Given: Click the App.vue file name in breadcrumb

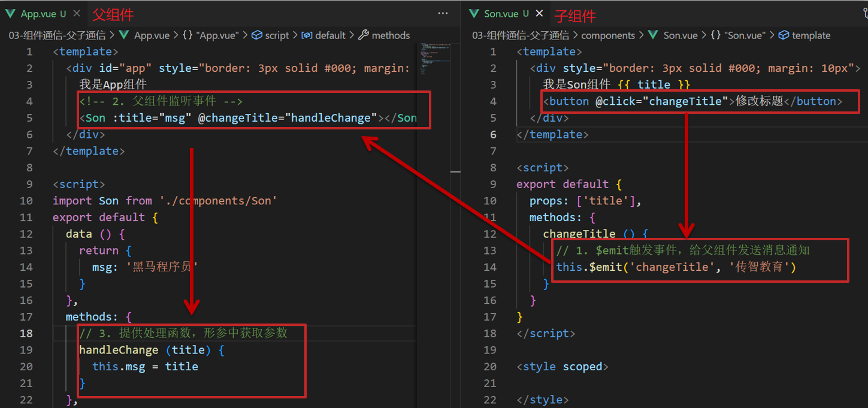Looking at the screenshot, I should point(152,35).
